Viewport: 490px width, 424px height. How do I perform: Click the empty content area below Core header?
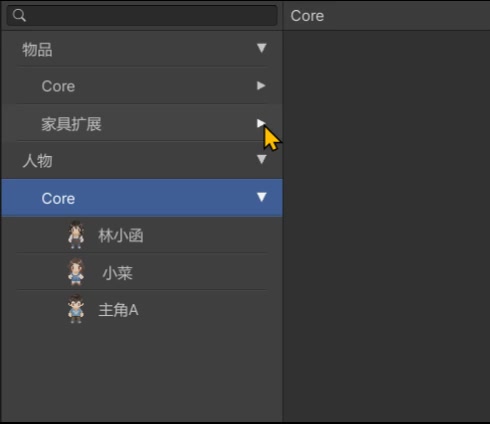(387, 227)
